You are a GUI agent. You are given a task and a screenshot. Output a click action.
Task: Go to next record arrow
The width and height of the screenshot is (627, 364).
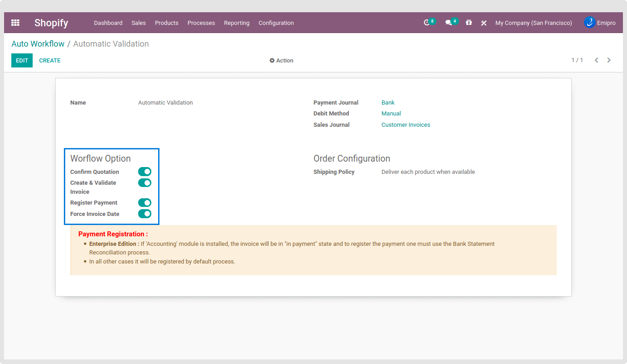(609, 60)
